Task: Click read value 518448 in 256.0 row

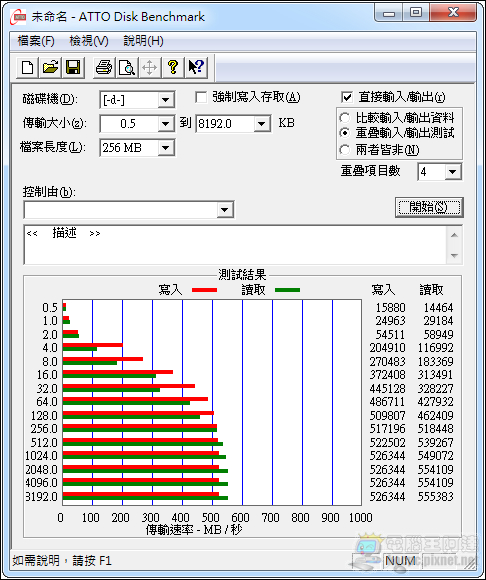Action: [x=435, y=429]
